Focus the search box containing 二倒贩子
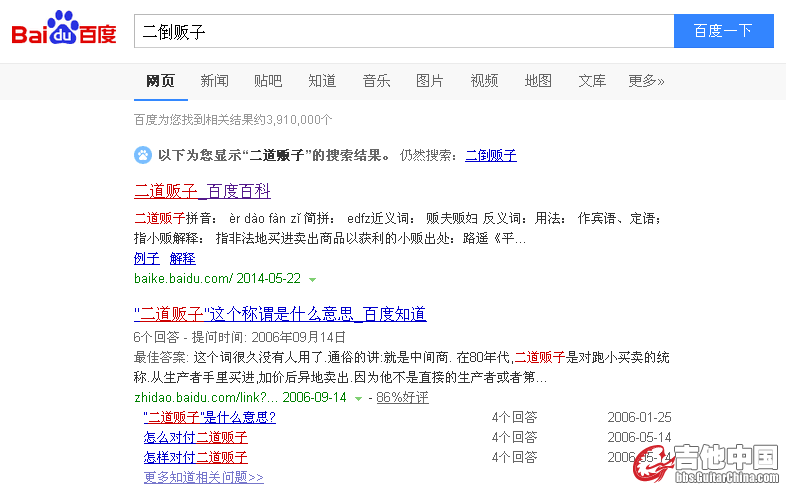 404,31
